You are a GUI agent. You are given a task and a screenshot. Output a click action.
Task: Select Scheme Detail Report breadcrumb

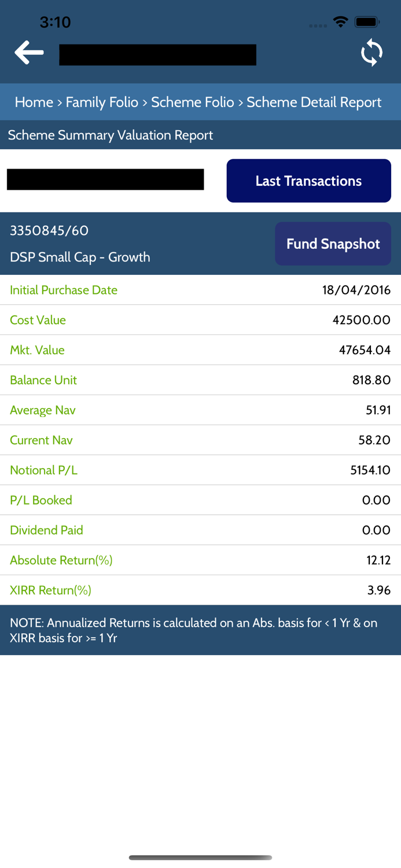(314, 102)
